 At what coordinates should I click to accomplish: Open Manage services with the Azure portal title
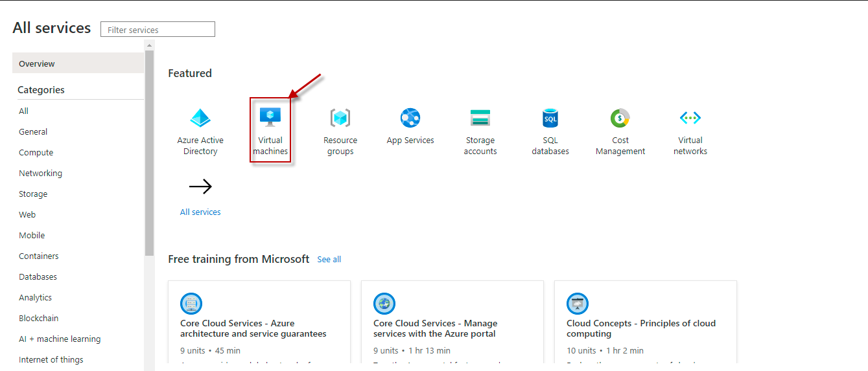pos(436,328)
